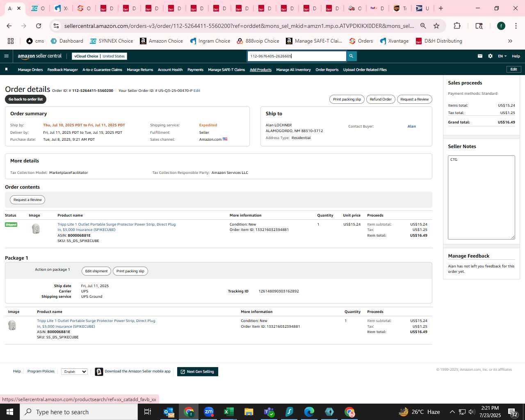Open A-to-z Guarantee Claims menu item

pos(102,70)
